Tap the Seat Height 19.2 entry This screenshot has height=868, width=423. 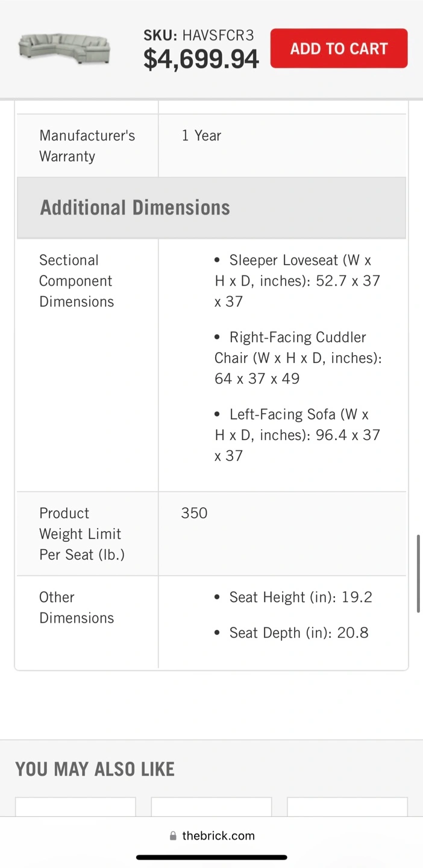(293, 597)
